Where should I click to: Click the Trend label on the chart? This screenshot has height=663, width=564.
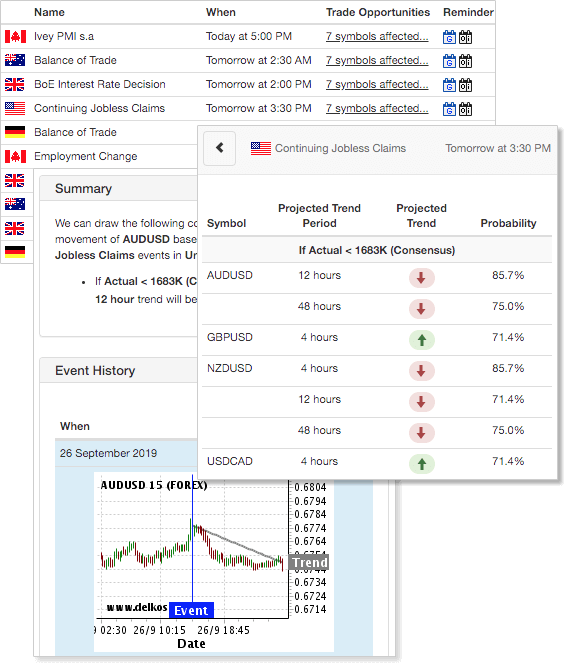tap(309, 562)
